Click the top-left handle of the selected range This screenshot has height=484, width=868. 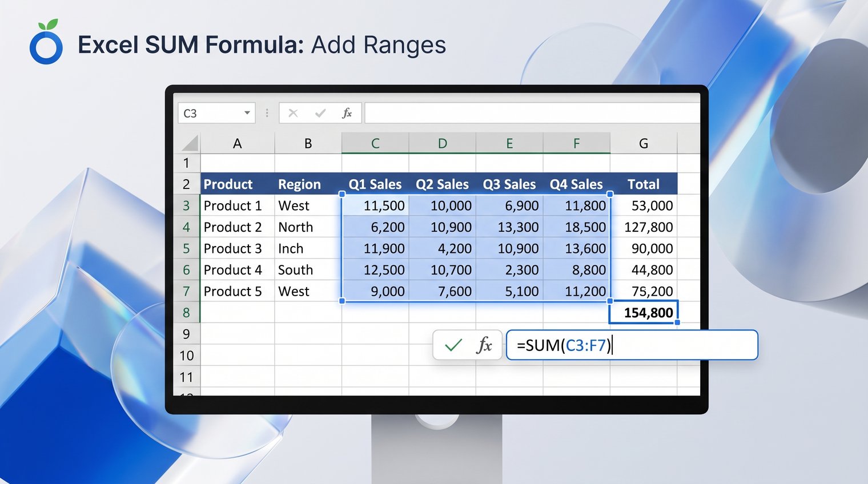[342, 194]
